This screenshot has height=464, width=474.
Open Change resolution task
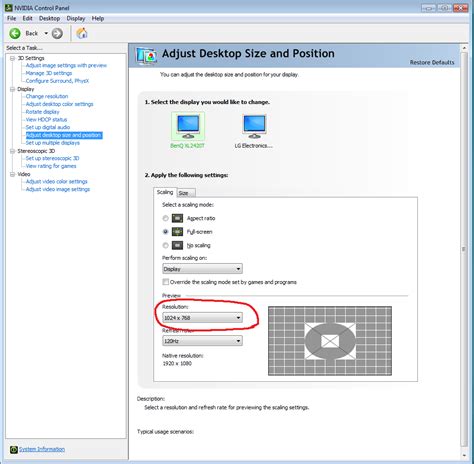(x=47, y=96)
